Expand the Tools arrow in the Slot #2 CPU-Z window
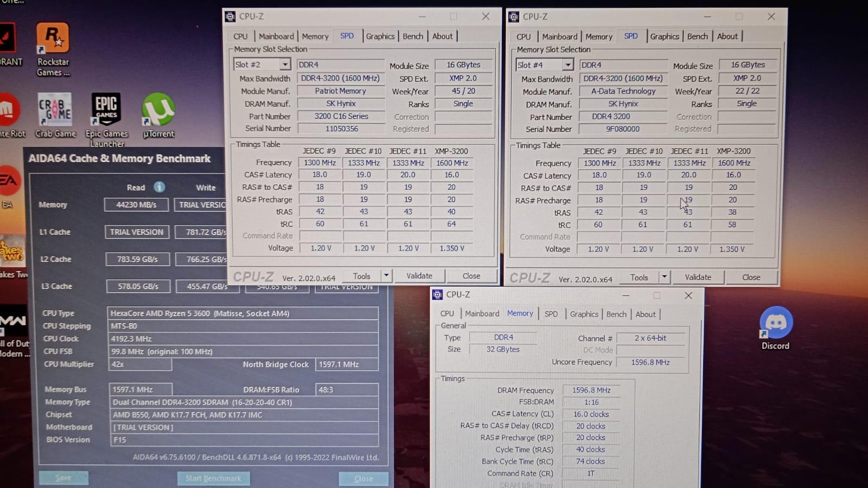Screen dimensions: 868x488 386,275
